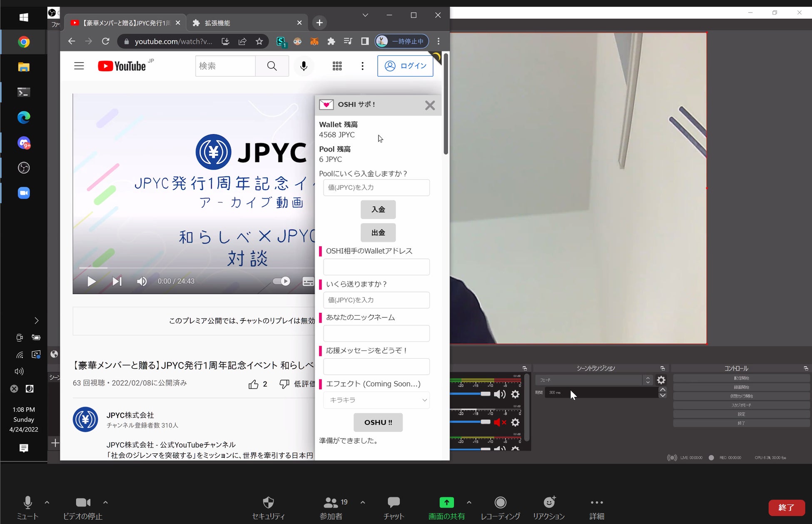Open Zoom reactions (リアクション)
The image size is (812, 524).
click(549, 502)
